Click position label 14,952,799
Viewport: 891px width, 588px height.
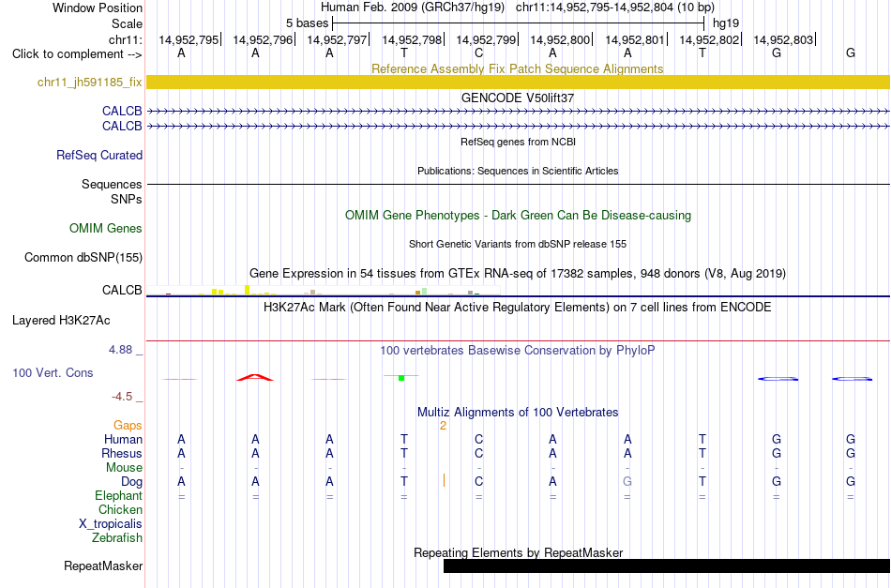pos(486,39)
